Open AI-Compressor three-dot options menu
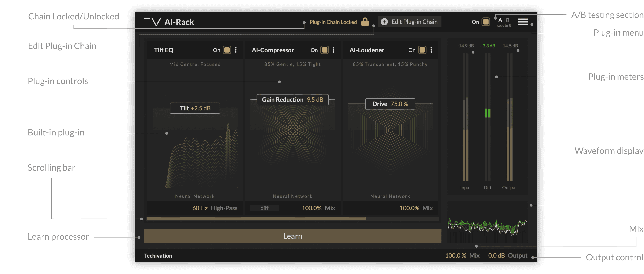Screen dimensions: 644x274 coord(334,50)
